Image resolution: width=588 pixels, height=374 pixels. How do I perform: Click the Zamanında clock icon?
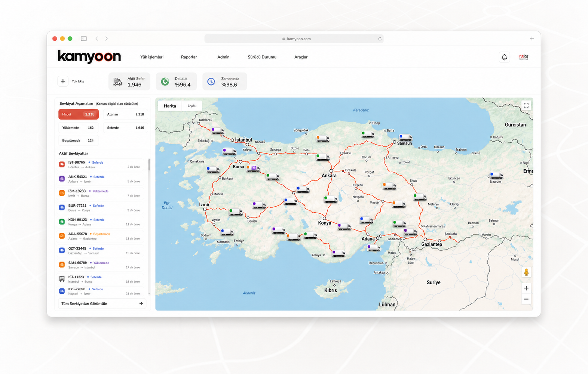(211, 81)
